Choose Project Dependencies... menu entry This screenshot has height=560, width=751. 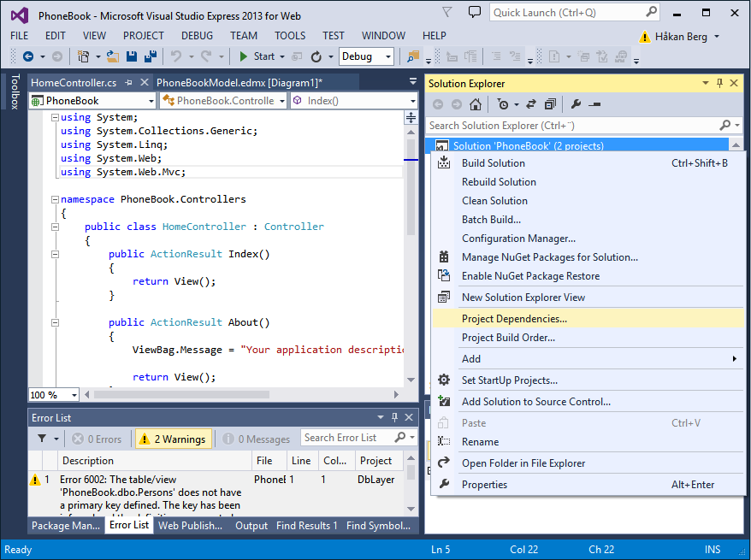pos(588,319)
